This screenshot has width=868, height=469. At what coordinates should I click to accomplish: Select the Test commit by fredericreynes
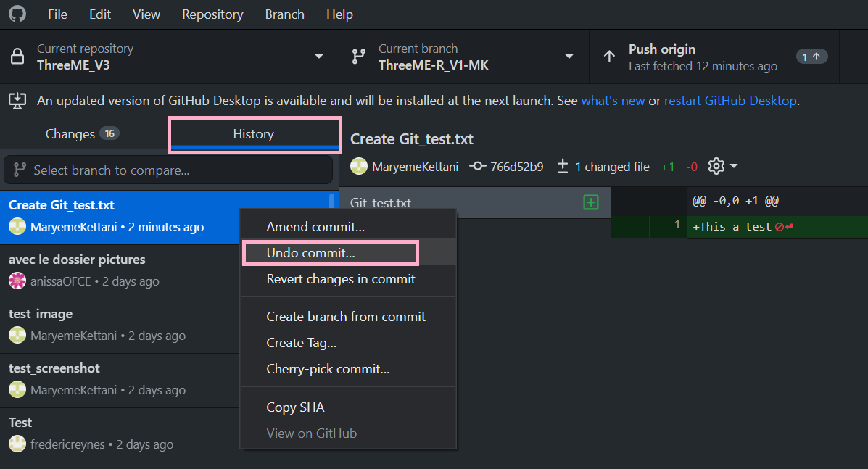(120, 434)
